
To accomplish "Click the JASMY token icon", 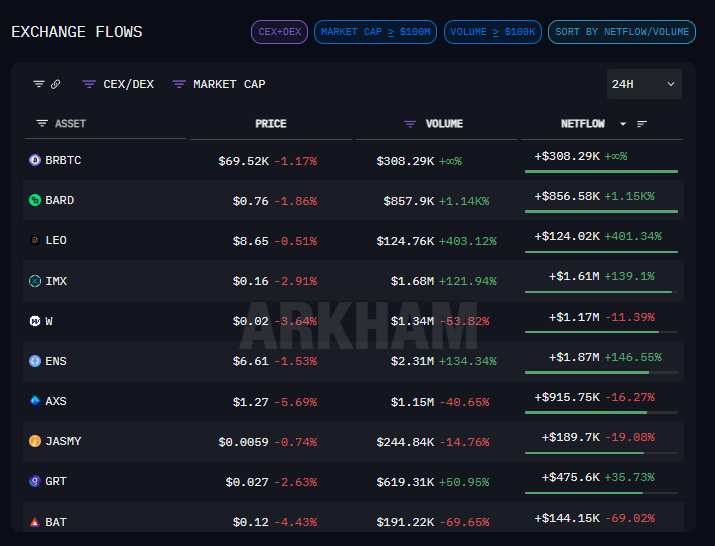I will (x=35, y=441).
